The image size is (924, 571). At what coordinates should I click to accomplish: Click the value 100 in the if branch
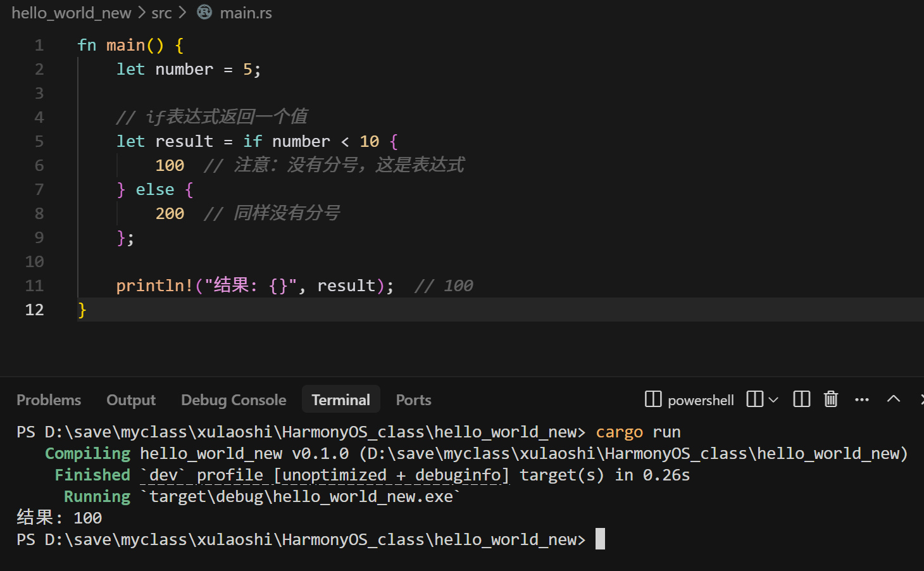click(x=170, y=166)
